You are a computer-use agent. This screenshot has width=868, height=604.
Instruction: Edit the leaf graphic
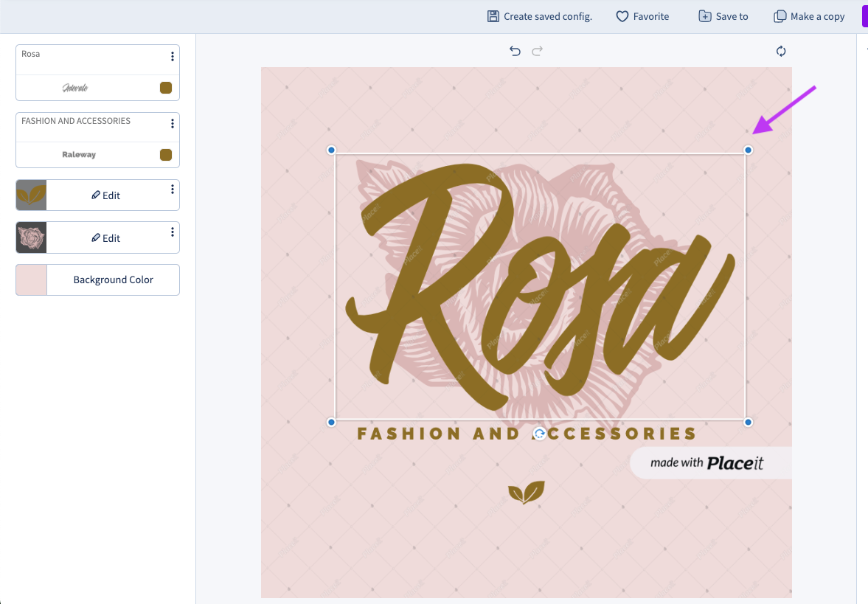pyautogui.click(x=106, y=195)
